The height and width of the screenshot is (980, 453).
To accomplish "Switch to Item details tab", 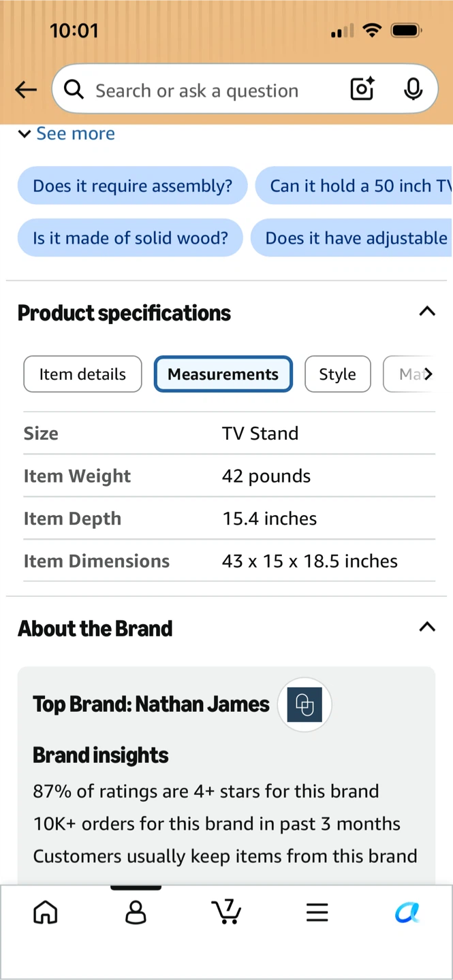I will (x=82, y=374).
